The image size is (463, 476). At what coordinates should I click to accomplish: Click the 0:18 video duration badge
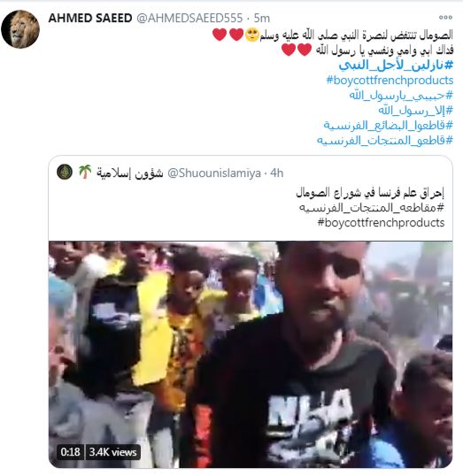click(x=70, y=452)
